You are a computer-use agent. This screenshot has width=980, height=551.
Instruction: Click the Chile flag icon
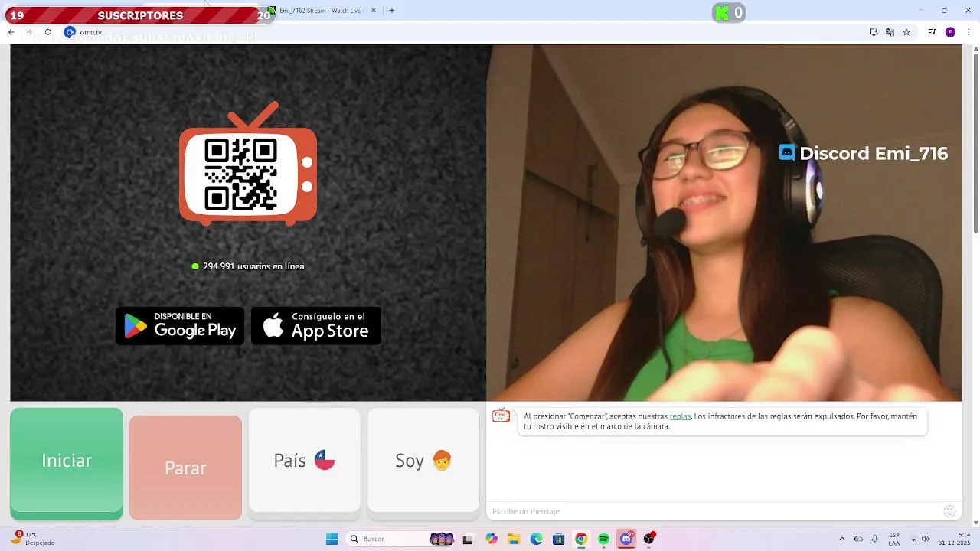coord(325,460)
